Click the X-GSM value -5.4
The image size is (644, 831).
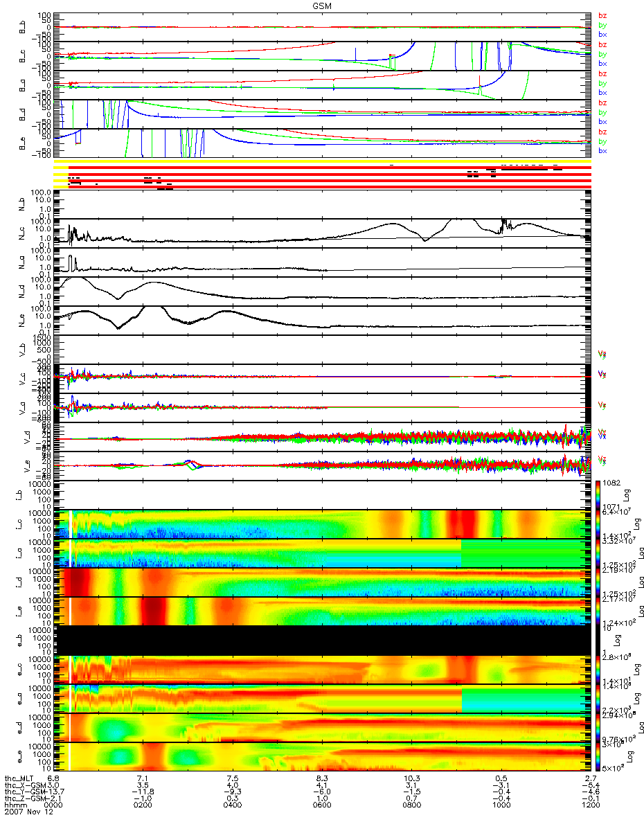591,785
